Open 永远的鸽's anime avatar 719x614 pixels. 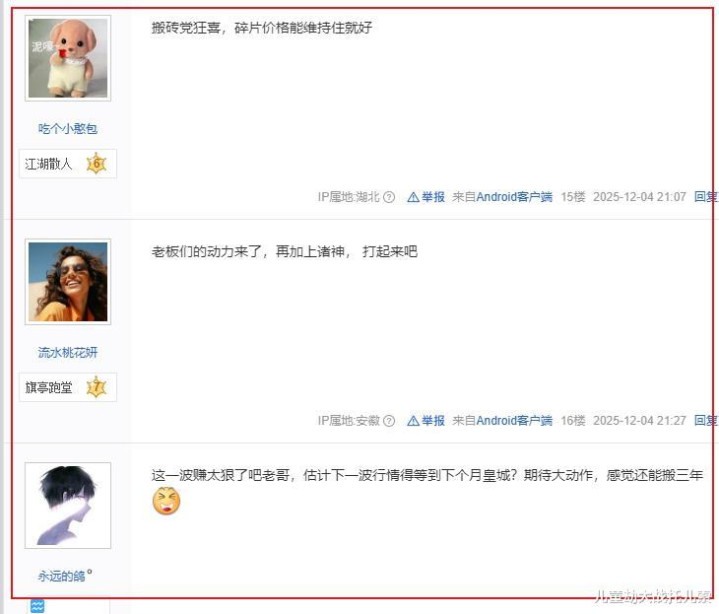tap(68, 505)
